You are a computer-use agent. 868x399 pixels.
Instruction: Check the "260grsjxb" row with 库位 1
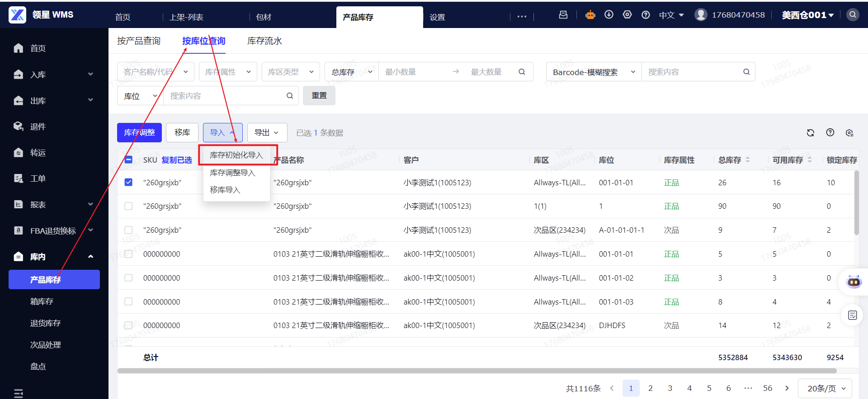tap(128, 206)
